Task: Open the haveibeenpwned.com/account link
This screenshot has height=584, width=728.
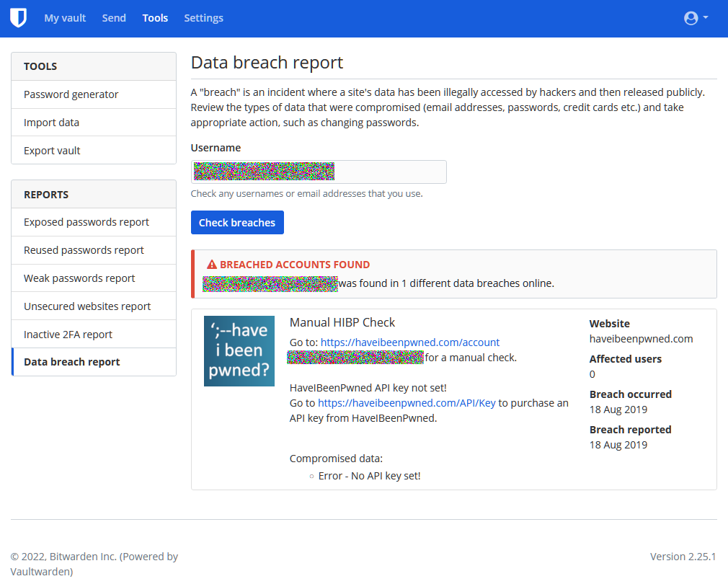Action: [x=410, y=342]
